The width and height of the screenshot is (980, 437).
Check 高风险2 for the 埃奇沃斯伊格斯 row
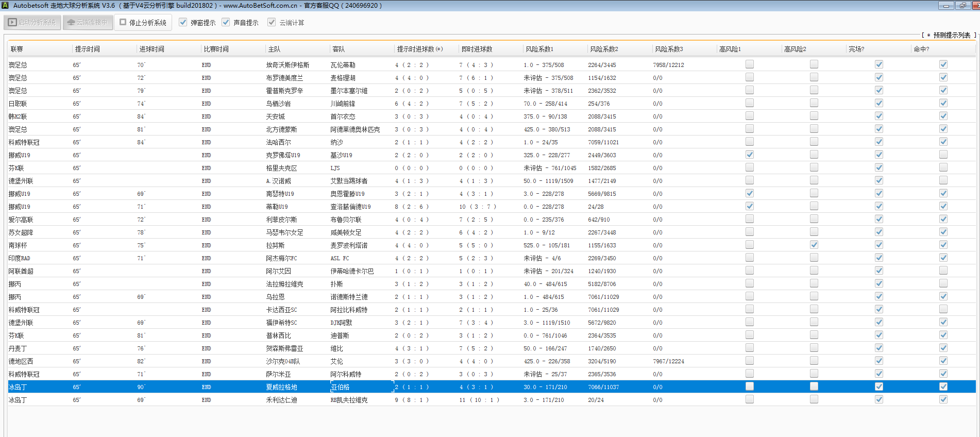814,64
